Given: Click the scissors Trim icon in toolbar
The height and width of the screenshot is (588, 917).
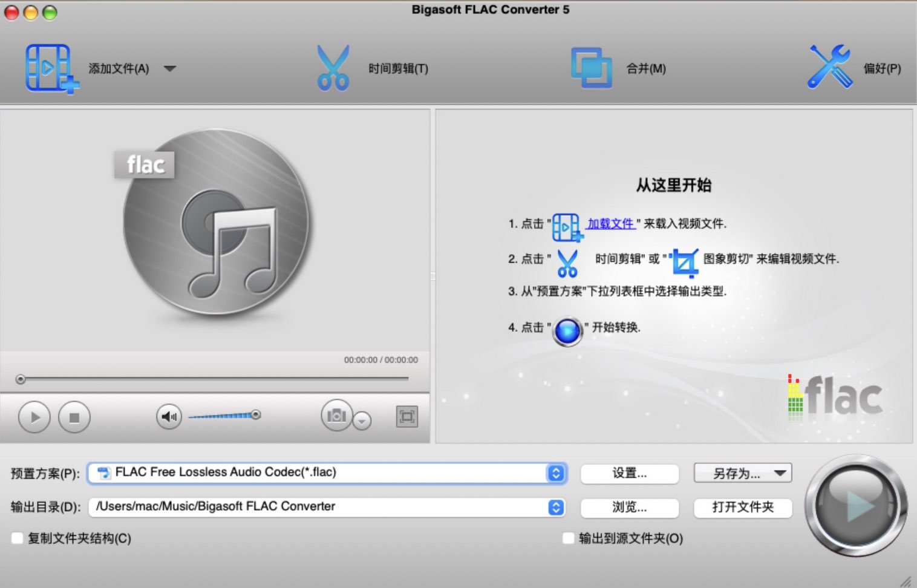Looking at the screenshot, I should coord(333,68).
